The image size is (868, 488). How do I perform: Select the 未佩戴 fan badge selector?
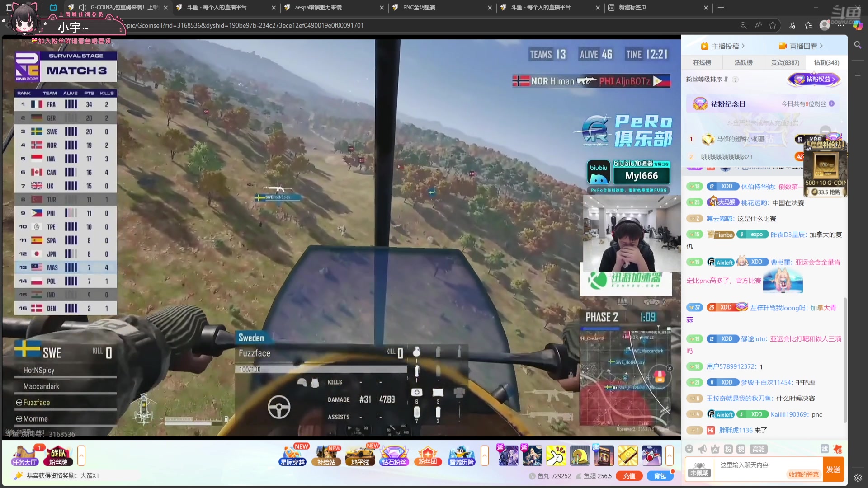699,470
